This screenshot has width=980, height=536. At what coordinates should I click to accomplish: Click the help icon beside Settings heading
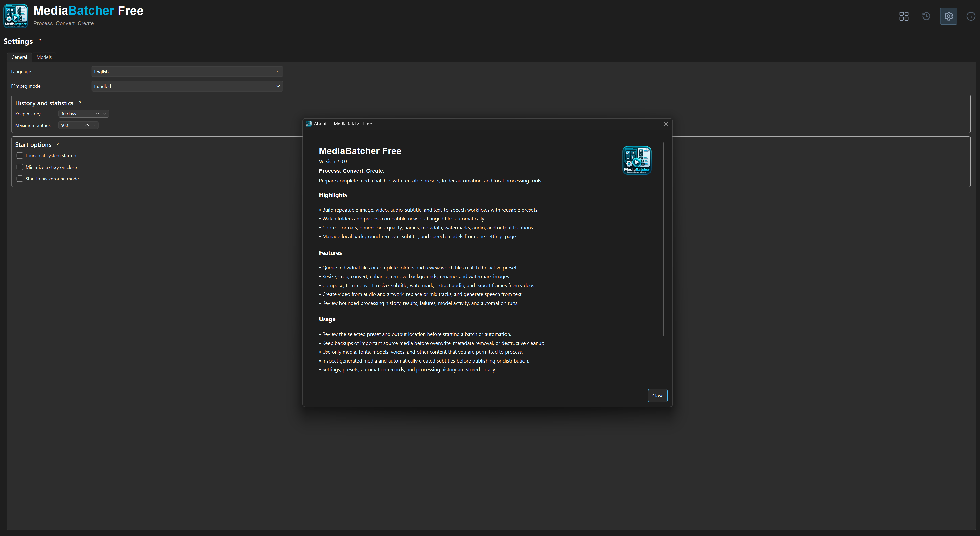coord(40,41)
